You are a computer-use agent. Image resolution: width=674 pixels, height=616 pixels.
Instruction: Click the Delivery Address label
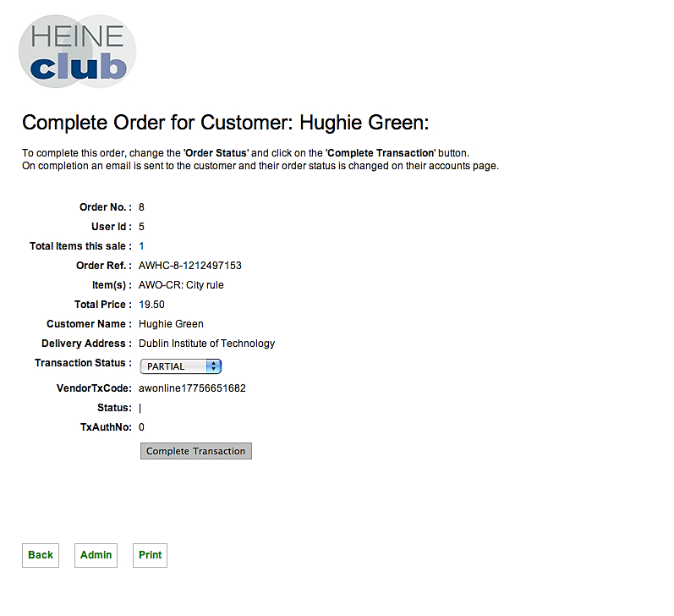[86, 344]
